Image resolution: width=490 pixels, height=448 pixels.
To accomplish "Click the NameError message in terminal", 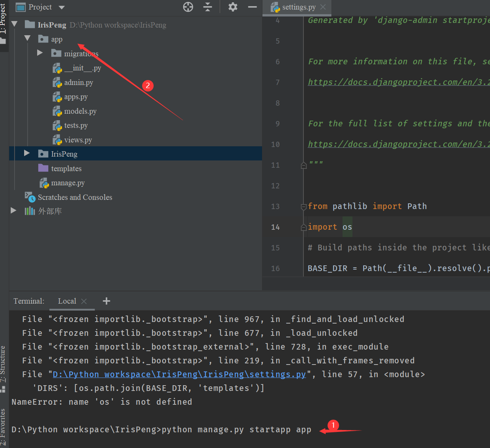I will pyautogui.click(x=102, y=402).
